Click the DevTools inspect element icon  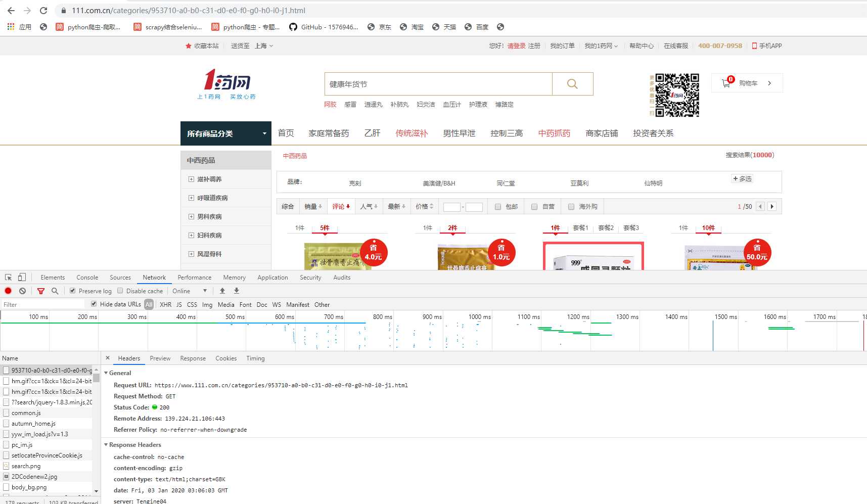pos(8,277)
